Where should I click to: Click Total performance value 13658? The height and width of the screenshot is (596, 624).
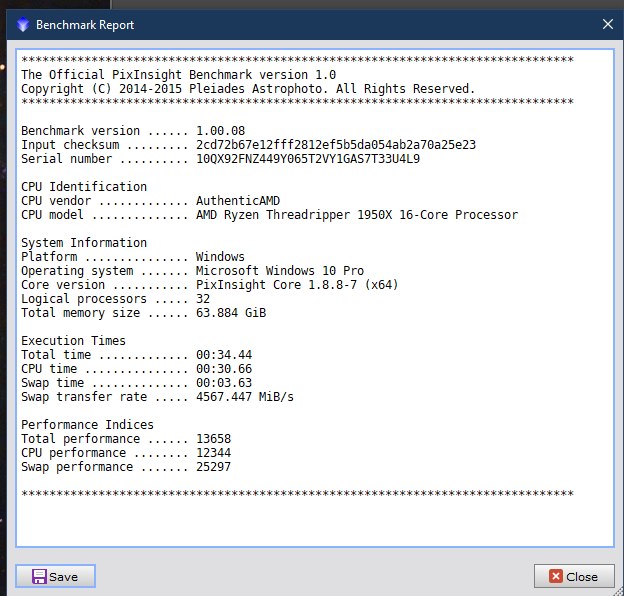213,439
